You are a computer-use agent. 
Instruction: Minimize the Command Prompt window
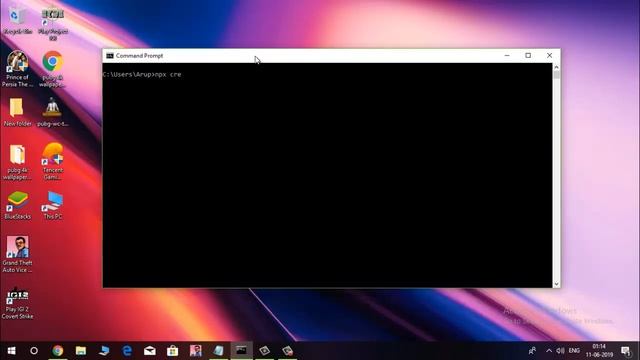[507, 56]
